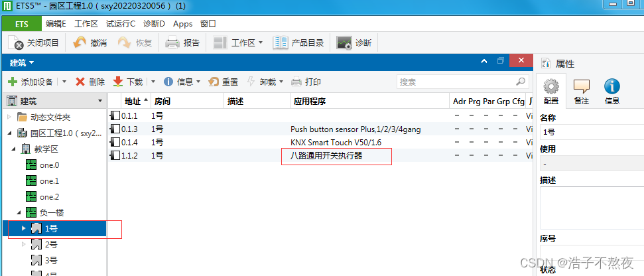Collapse the 园区工程1.0 project node

9,133
